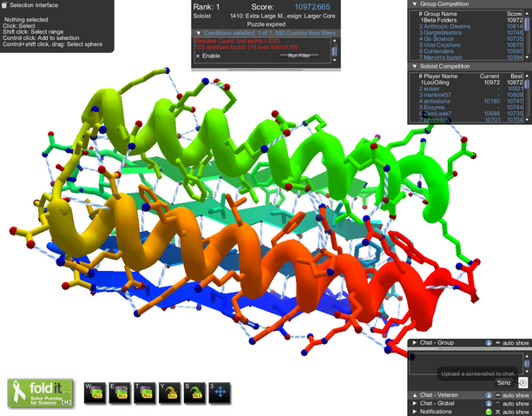The width and height of the screenshot is (532, 416).
Task: Click the LociOiling player row
Action: [470, 83]
